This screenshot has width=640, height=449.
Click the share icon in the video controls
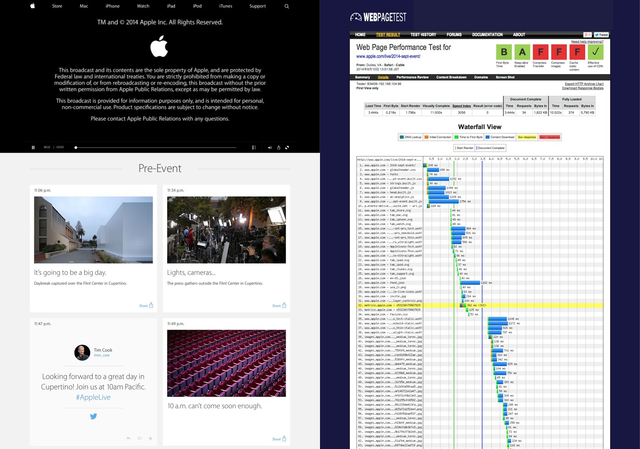tap(279, 147)
